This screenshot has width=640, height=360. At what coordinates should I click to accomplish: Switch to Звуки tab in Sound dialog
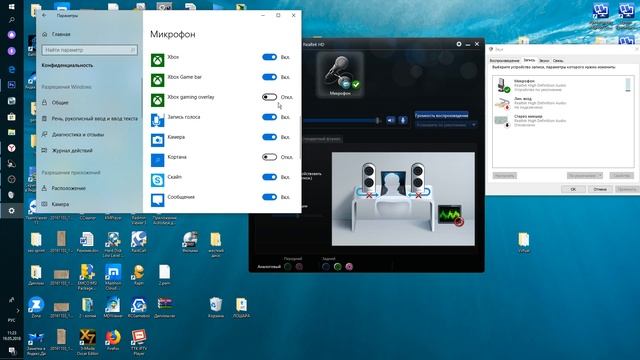[544, 60]
